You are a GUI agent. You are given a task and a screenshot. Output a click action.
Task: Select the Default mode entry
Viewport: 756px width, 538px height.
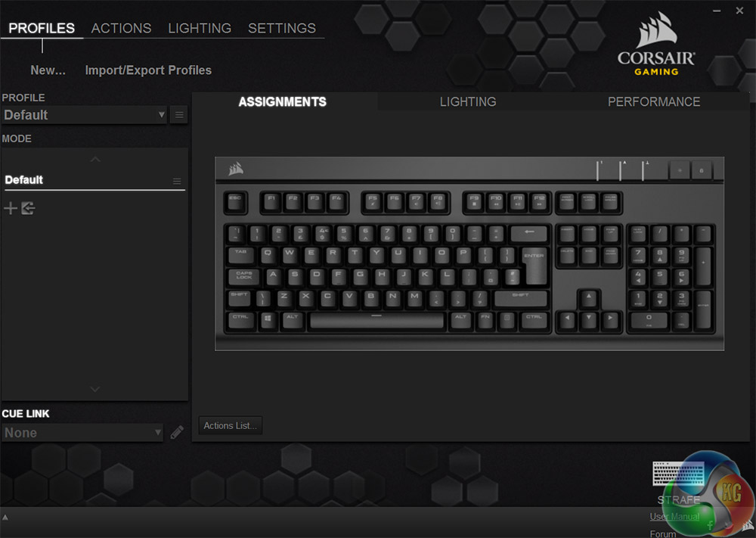pyautogui.click(x=94, y=180)
